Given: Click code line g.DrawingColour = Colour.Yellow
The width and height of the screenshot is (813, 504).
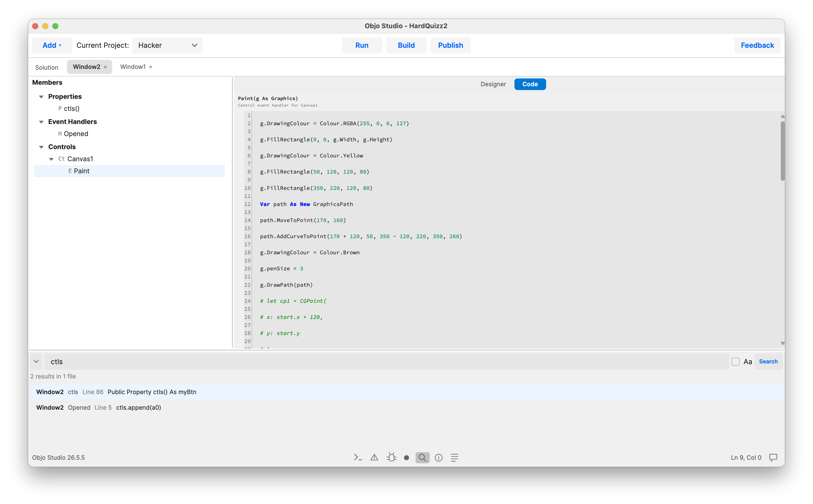Looking at the screenshot, I should point(311,156).
